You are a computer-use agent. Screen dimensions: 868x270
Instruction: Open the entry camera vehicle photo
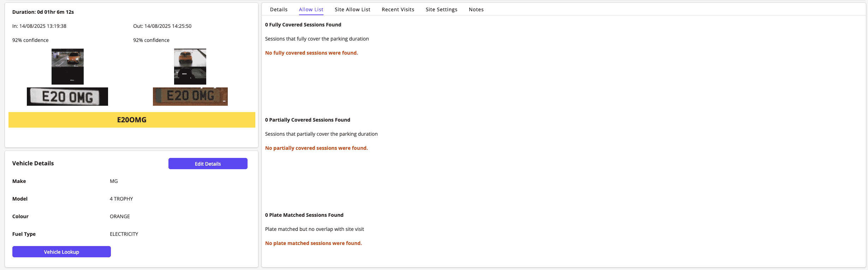point(67,66)
